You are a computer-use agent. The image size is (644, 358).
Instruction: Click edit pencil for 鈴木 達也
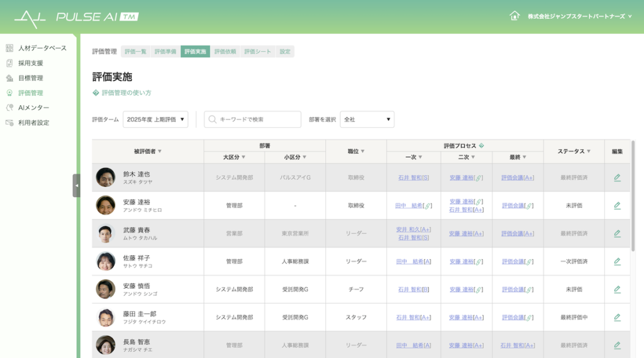[617, 177]
